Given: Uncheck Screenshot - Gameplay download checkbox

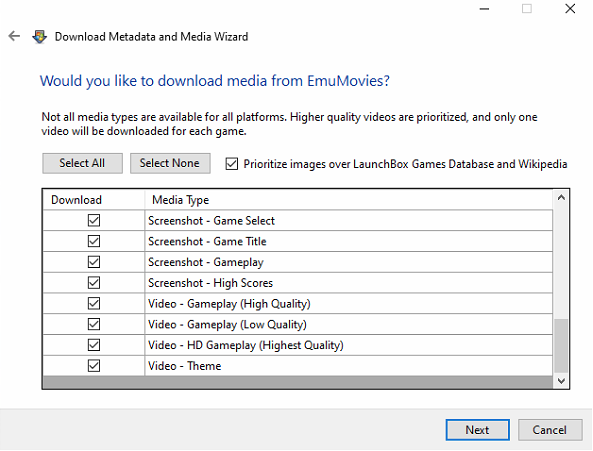Looking at the screenshot, I should [x=94, y=262].
